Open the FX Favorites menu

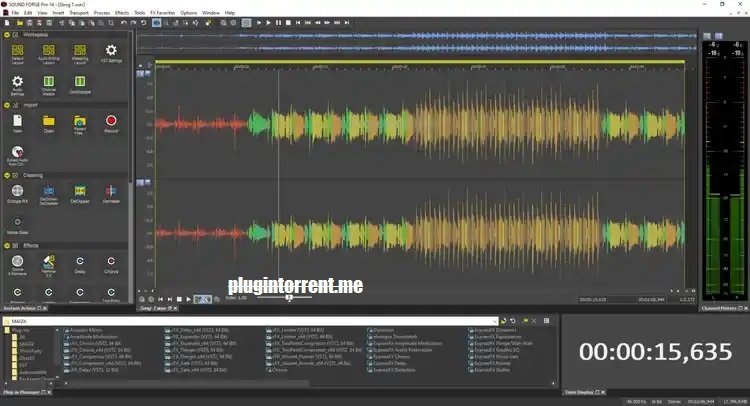163,13
